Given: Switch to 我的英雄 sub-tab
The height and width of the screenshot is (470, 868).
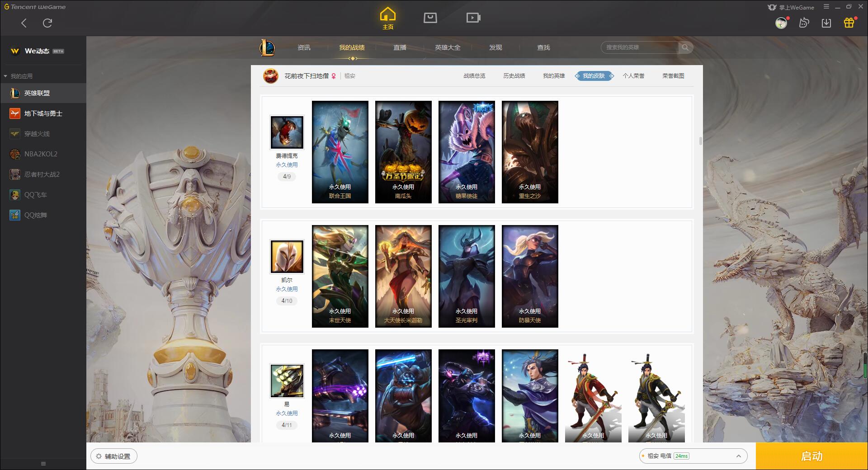Looking at the screenshot, I should 554,76.
